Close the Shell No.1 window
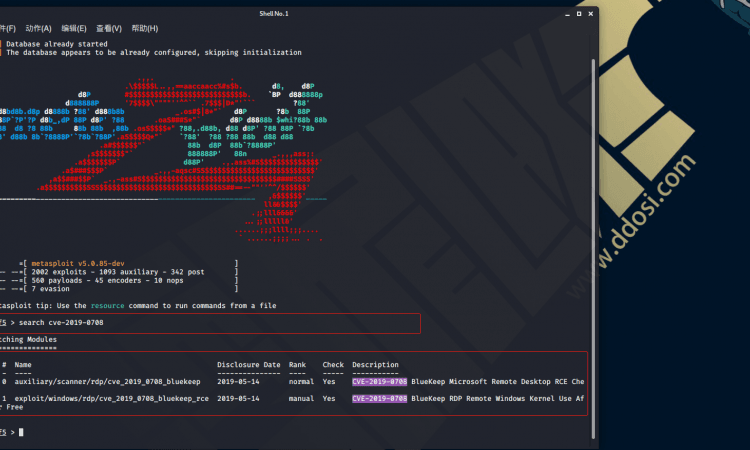Screen dimensions: 750x450 click(x=591, y=14)
